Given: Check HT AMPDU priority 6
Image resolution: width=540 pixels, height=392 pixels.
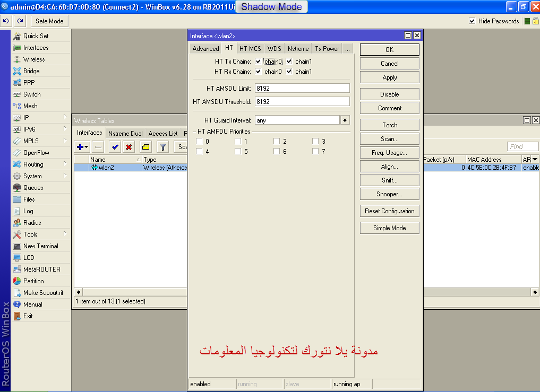Looking at the screenshot, I should (277, 151).
